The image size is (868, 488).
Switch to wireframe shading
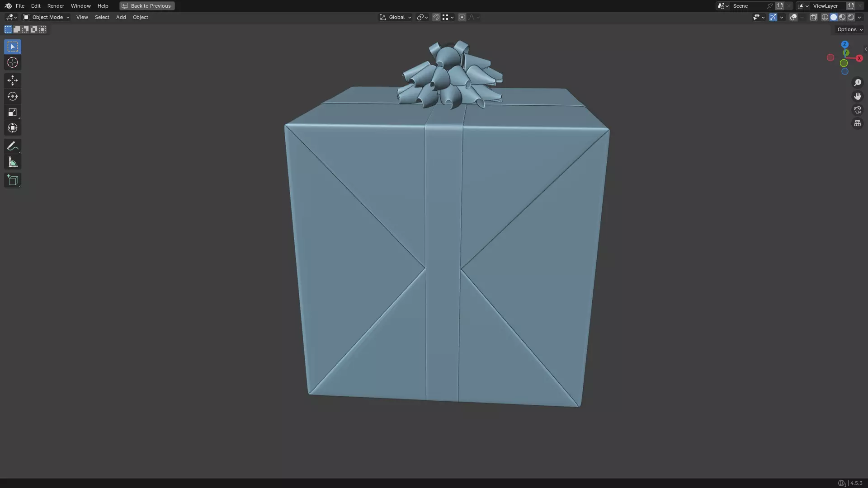[x=825, y=17]
